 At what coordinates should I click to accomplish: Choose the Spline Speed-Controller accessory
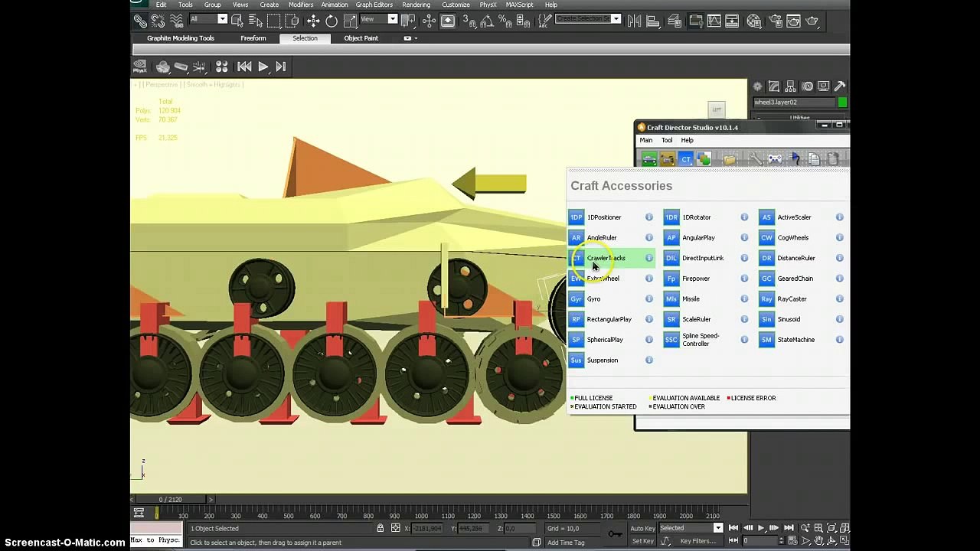[x=701, y=340]
